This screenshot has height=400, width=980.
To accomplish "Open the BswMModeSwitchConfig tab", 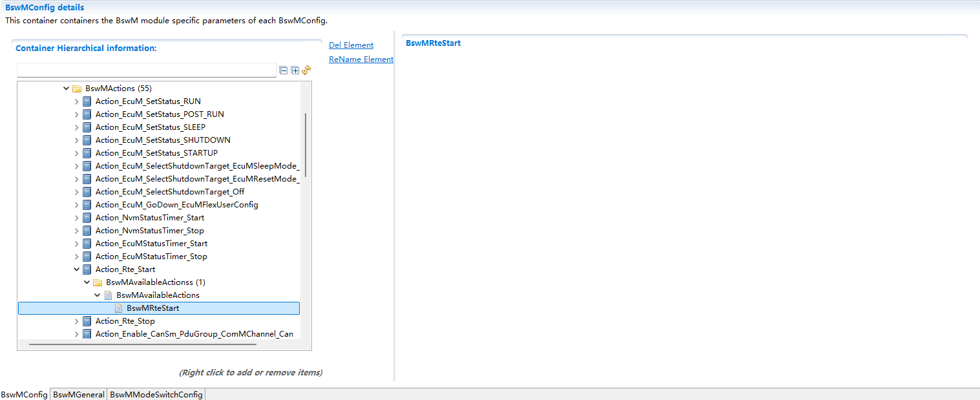I will pos(156,394).
